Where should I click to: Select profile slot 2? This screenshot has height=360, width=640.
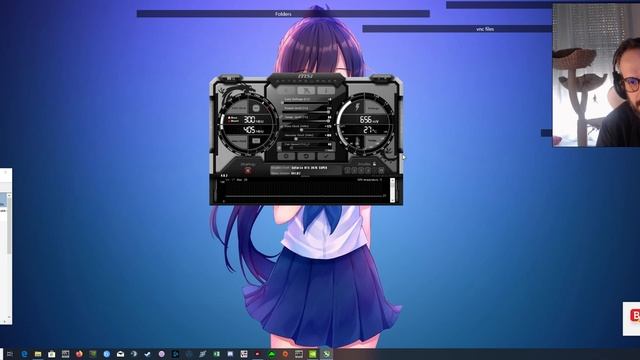pyautogui.click(x=354, y=171)
